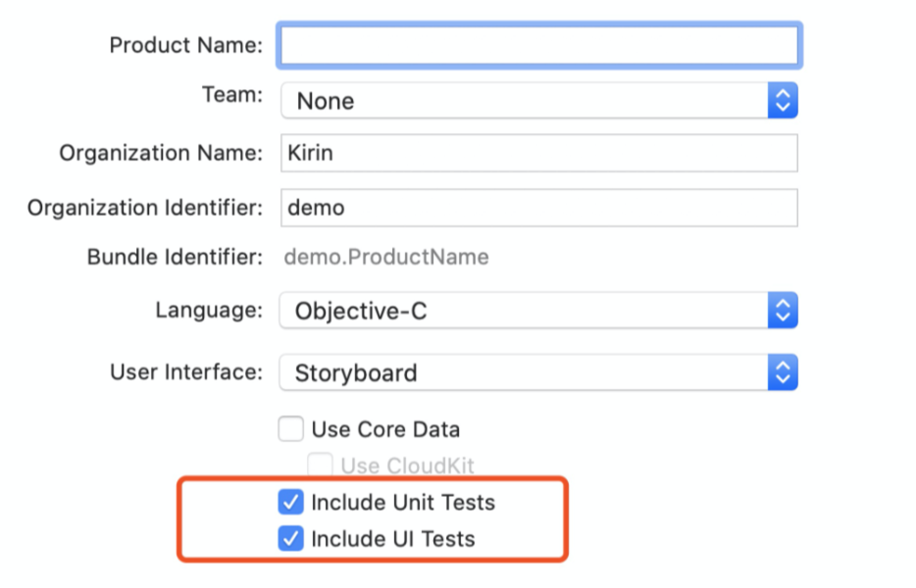Click the blue arrows on Language popup
Screen dimensions: 916x588
click(x=782, y=312)
